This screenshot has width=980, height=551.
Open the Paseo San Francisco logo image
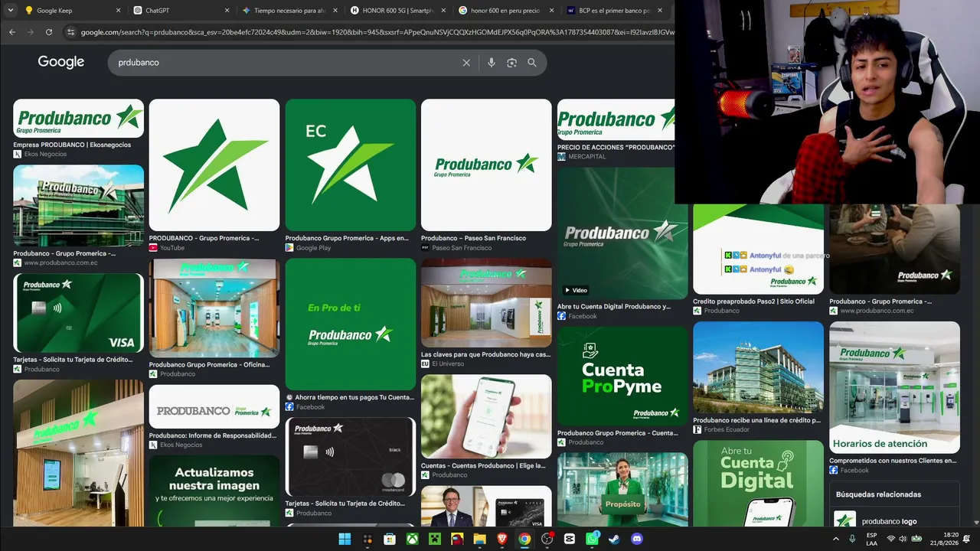pos(486,165)
